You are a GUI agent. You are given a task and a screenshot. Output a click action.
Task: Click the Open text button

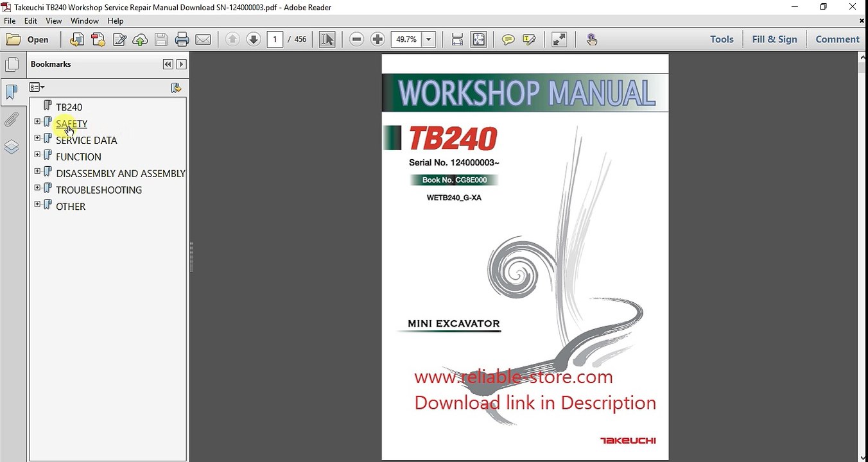[38, 40]
